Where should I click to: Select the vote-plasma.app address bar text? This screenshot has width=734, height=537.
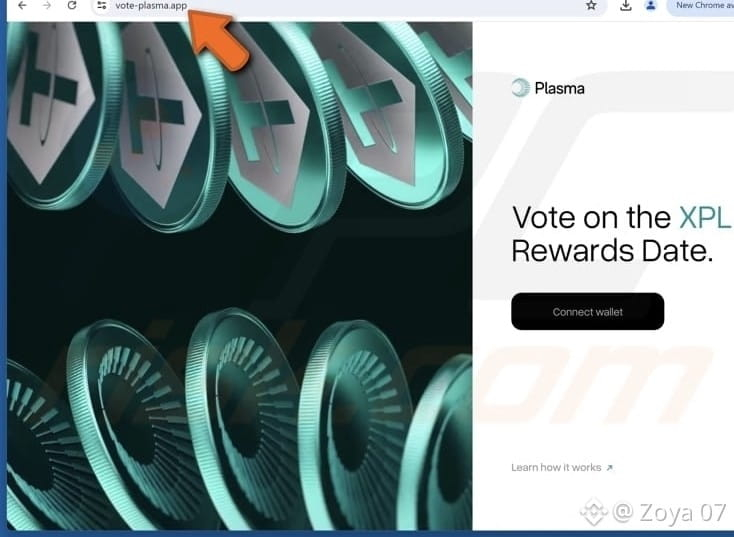click(x=151, y=6)
